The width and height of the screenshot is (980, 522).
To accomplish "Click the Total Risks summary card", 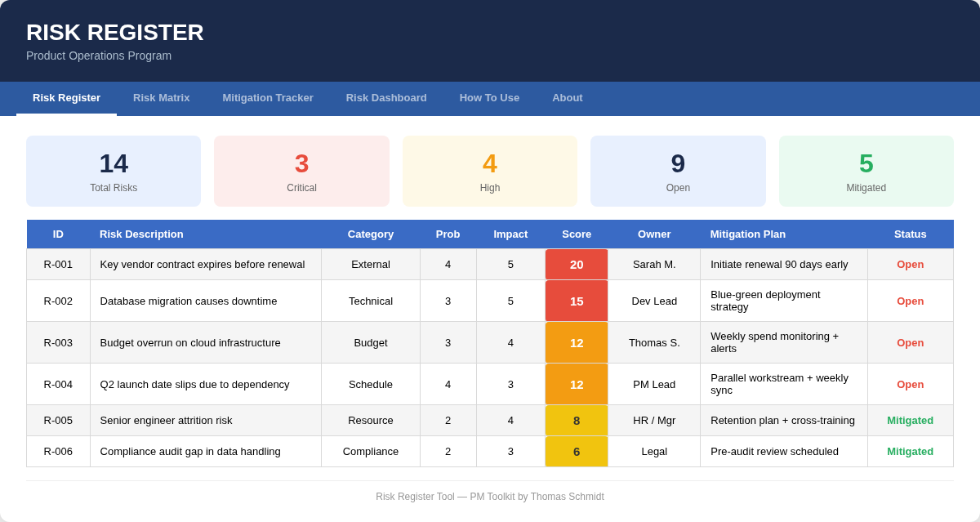I will tap(114, 171).
